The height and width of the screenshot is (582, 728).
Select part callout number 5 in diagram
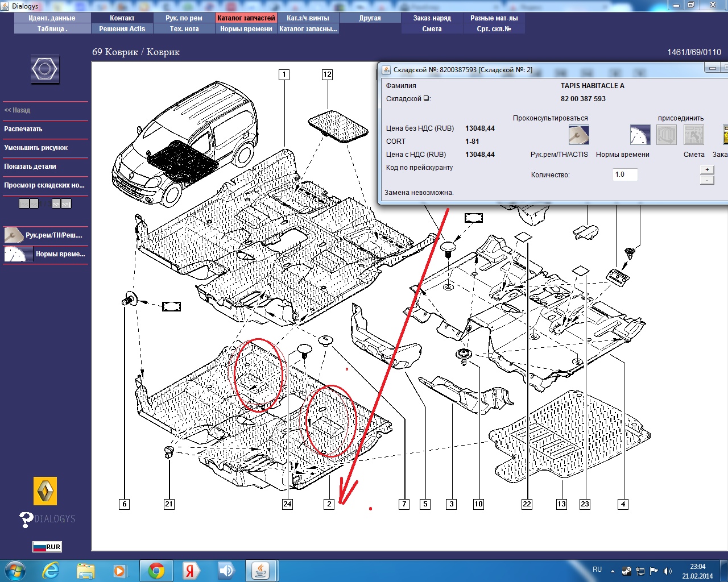click(425, 504)
